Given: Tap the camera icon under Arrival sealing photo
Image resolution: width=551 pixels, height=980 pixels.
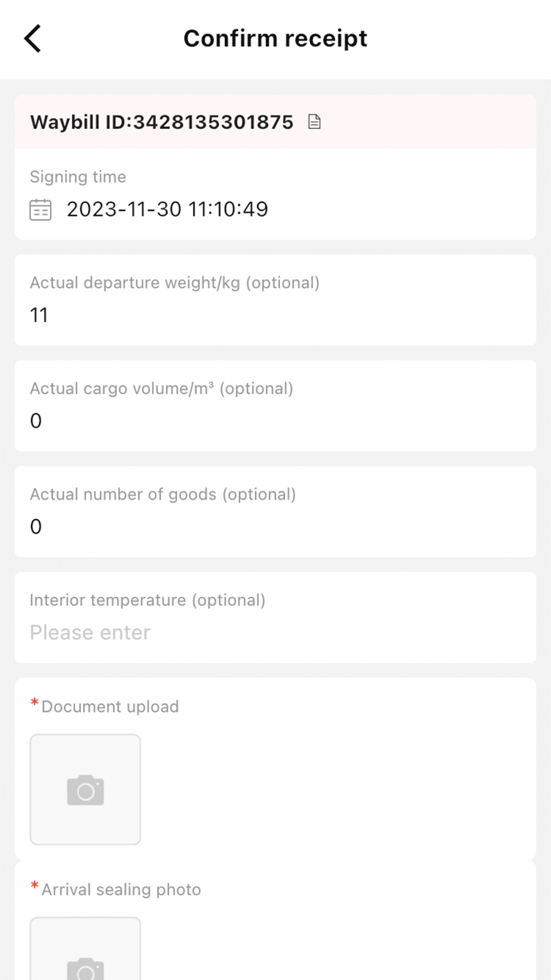Looking at the screenshot, I should click(85, 968).
